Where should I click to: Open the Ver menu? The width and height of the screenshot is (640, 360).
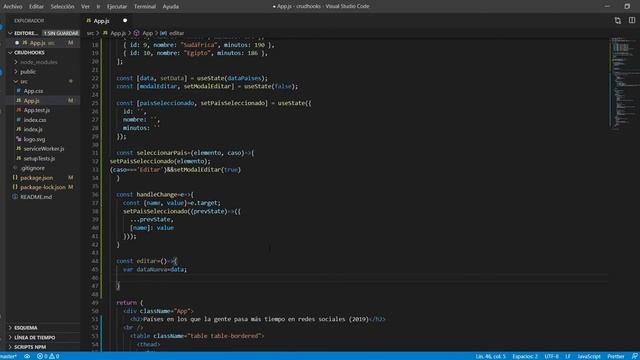[85, 7]
